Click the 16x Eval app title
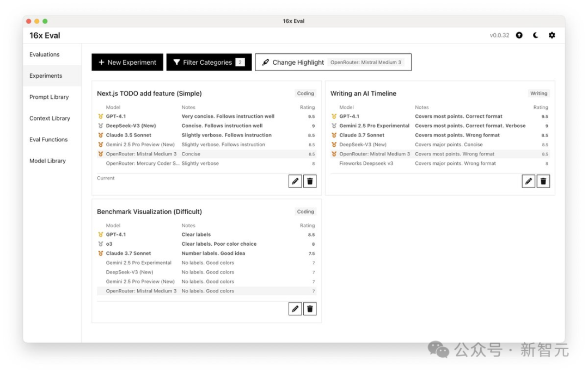 pos(45,35)
